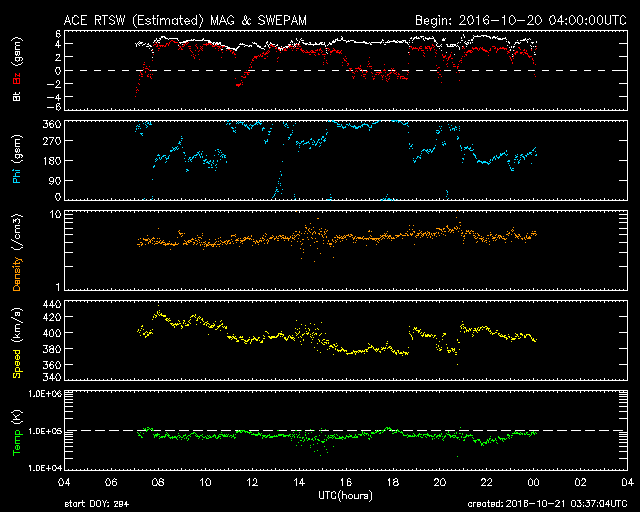Click the "180" tick on the Phi axis
The width and height of the screenshot is (640, 512).
pyautogui.click(x=52, y=160)
